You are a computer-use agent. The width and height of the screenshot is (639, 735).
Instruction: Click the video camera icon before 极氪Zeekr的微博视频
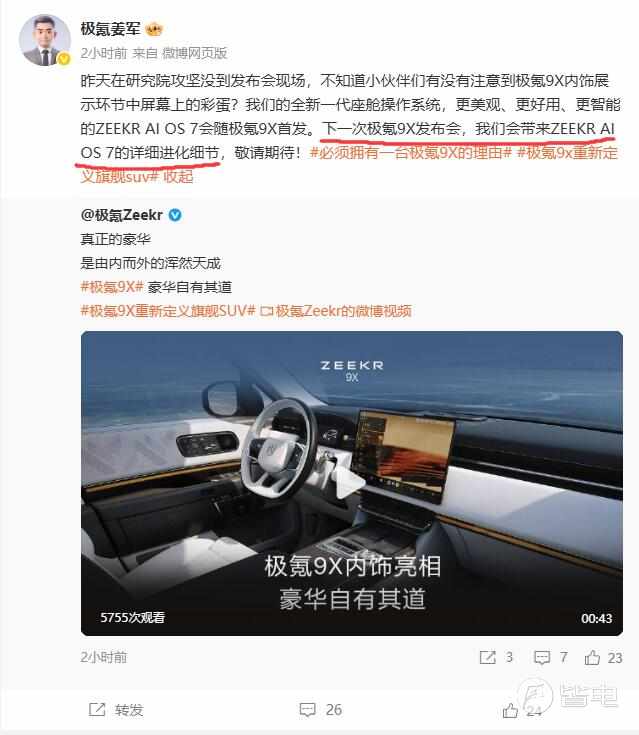tap(266, 311)
